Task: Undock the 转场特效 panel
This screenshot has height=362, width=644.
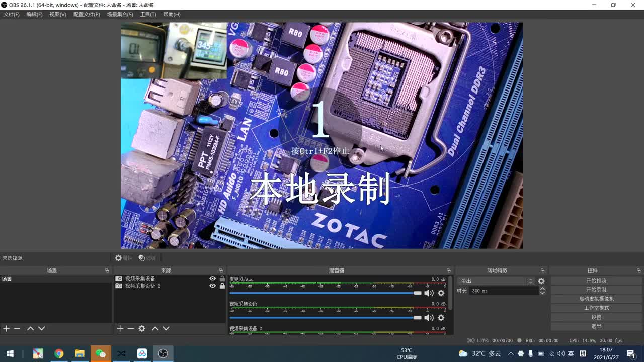Action: click(x=542, y=270)
